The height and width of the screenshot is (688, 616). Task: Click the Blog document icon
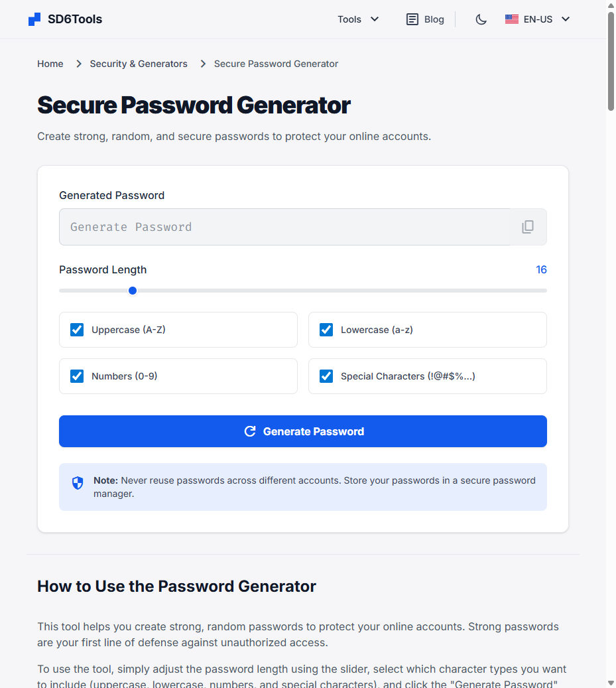coord(412,19)
